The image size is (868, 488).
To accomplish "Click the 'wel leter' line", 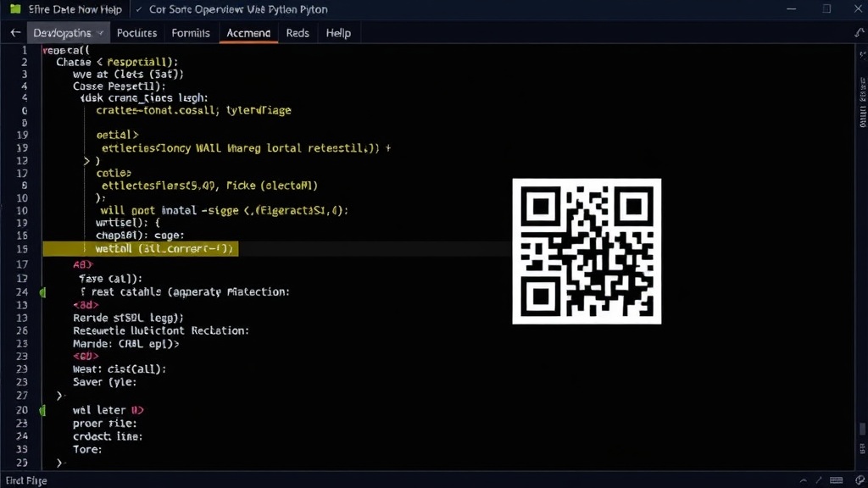I will click(x=108, y=410).
